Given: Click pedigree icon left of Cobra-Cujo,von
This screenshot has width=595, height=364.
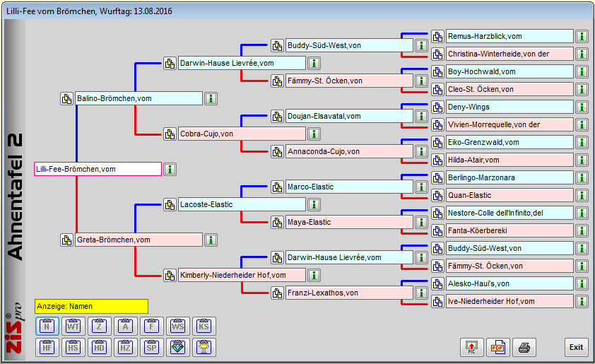Looking at the screenshot, I should point(170,134).
